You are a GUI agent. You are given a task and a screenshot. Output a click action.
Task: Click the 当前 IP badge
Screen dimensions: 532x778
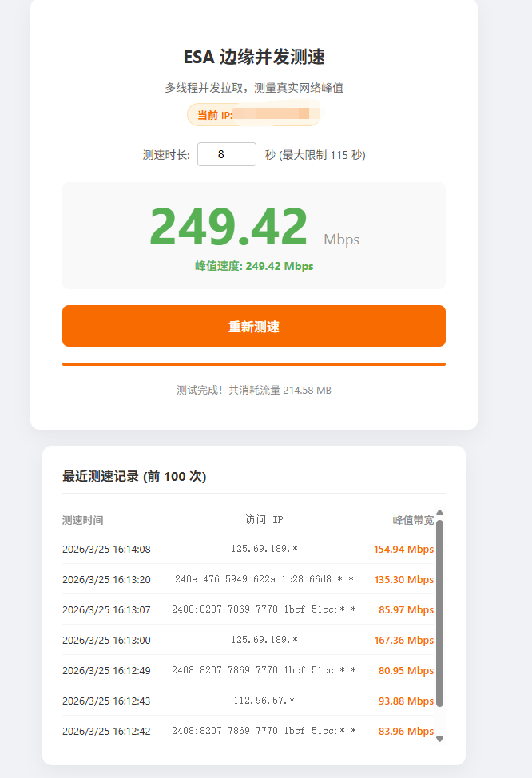pos(253,115)
